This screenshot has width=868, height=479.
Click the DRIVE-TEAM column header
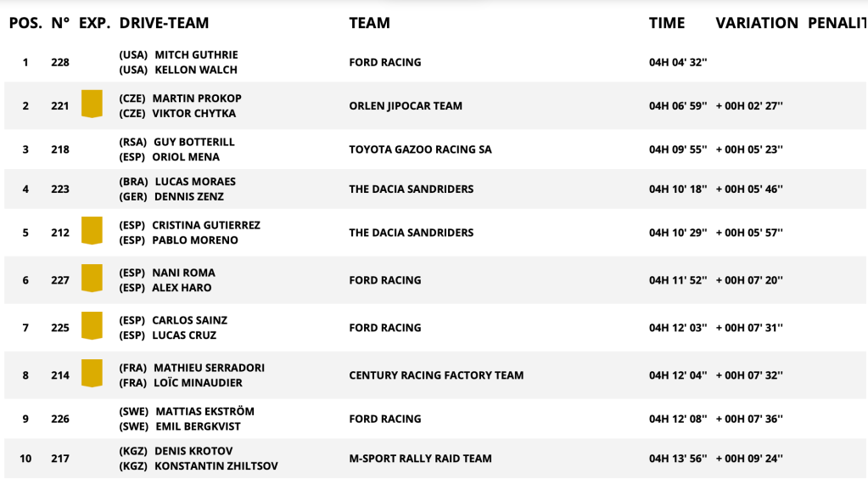(x=165, y=23)
